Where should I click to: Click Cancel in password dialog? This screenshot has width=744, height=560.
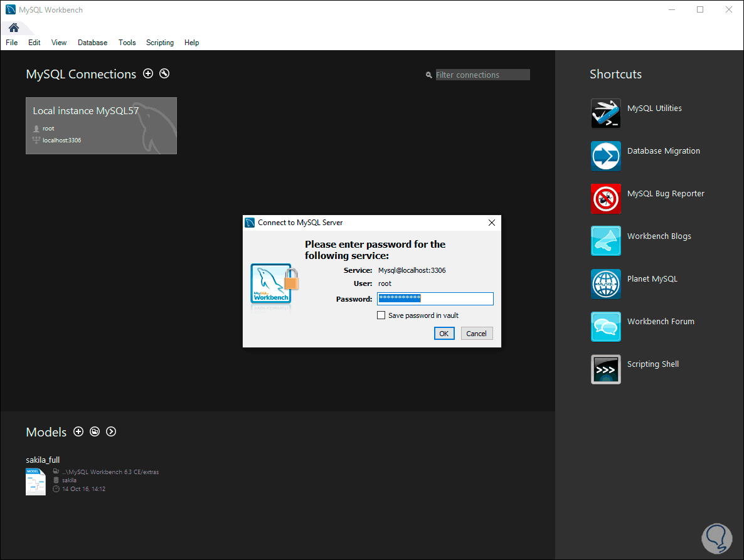click(476, 334)
